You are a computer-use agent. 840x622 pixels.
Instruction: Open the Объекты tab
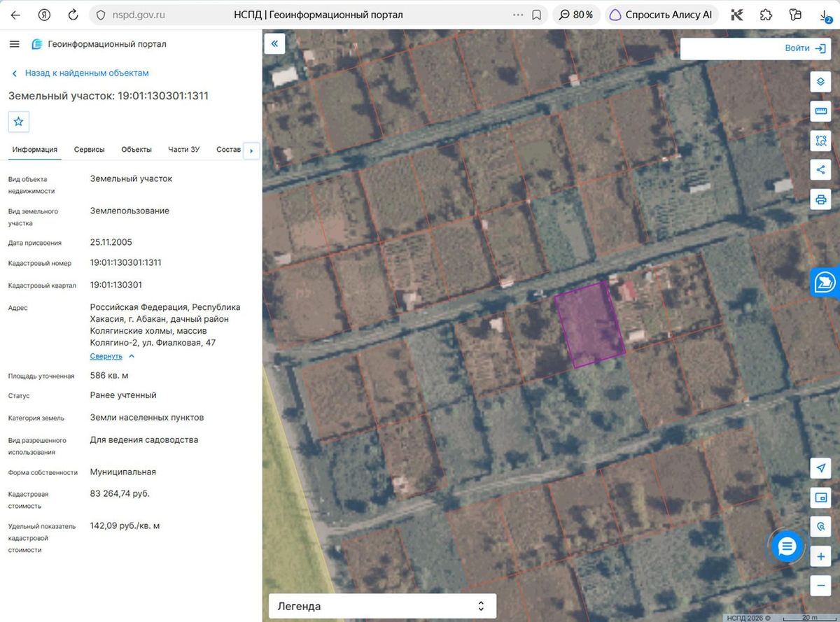(x=136, y=149)
